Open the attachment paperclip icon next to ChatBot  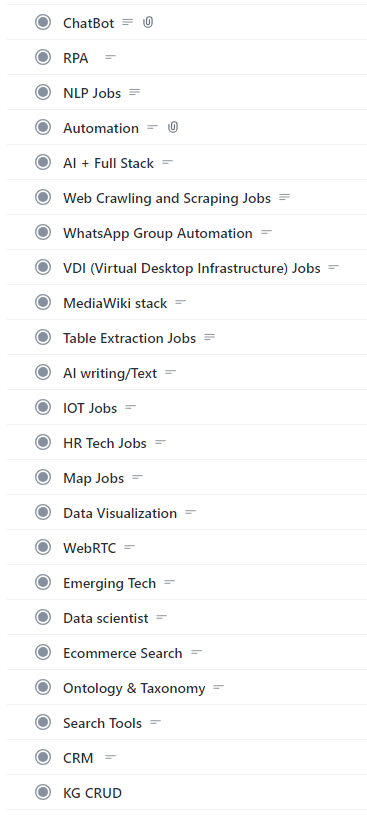148,22
